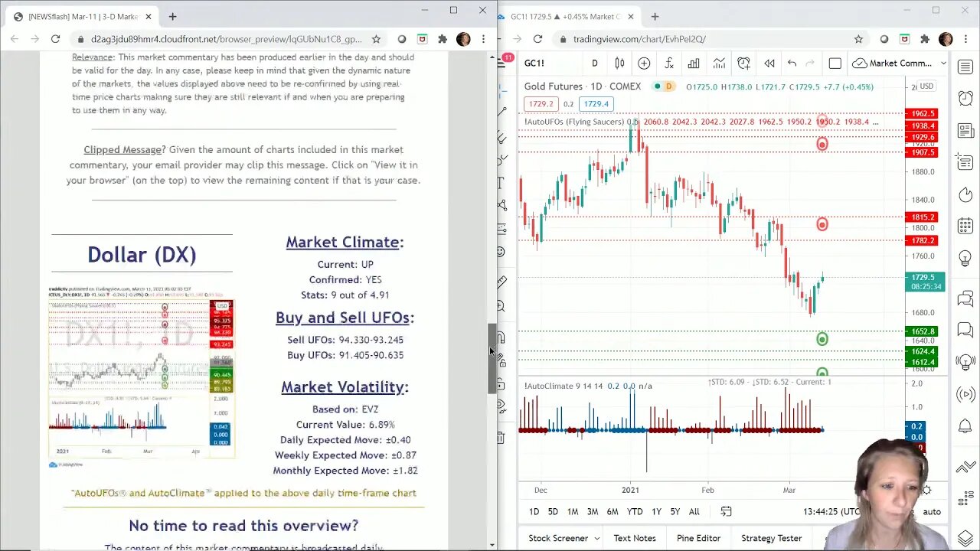
Task: Open the Indicators fx menu
Action: point(668,64)
